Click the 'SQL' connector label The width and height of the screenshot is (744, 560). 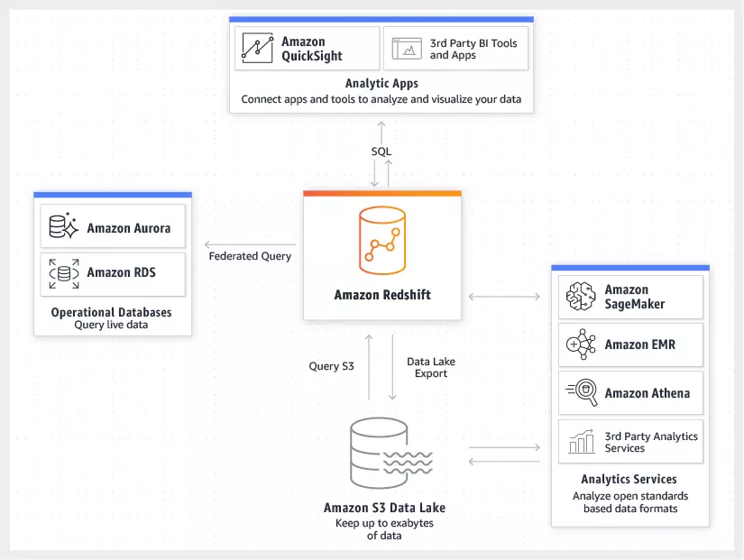click(x=381, y=151)
